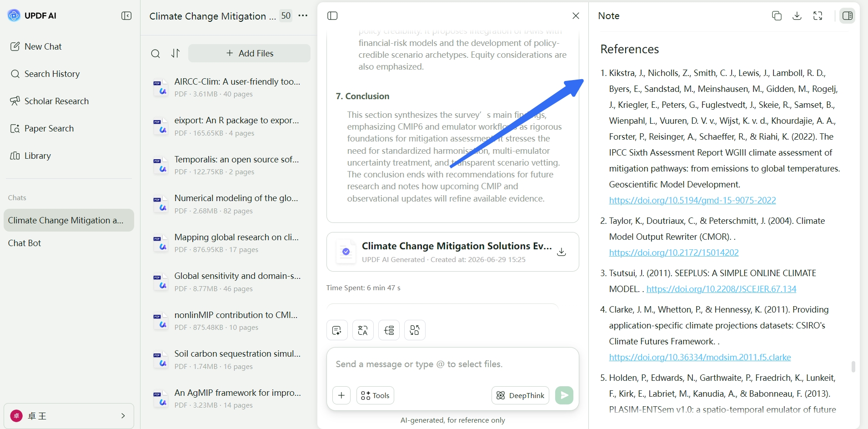Image resolution: width=868 pixels, height=429 pixels.
Task: Sort the file list
Action: point(176,54)
